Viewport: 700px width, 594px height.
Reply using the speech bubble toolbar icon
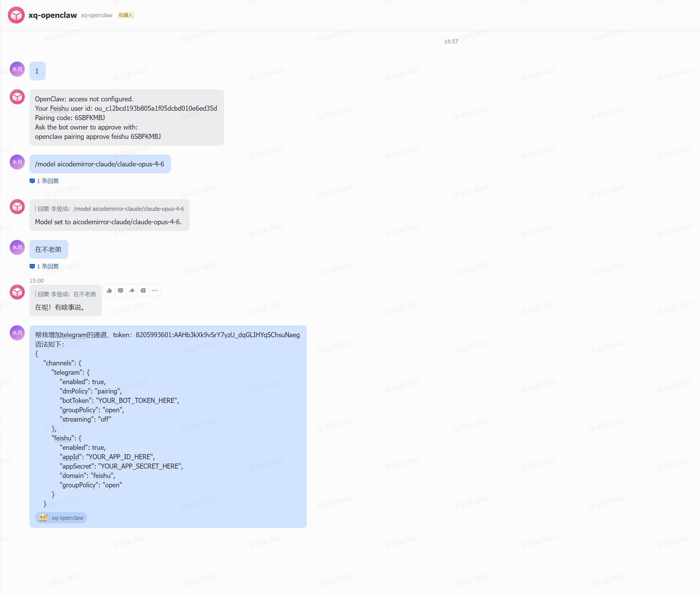point(120,291)
